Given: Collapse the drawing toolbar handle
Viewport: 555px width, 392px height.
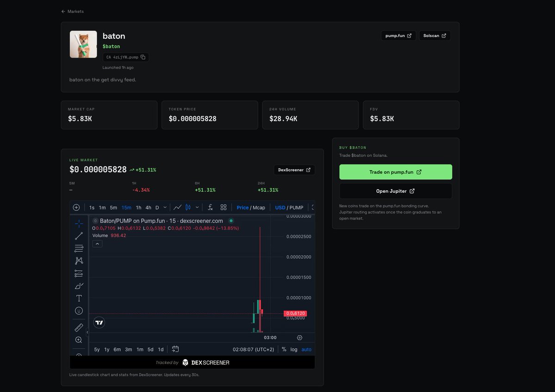Looking at the screenshot, I should point(87,332).
